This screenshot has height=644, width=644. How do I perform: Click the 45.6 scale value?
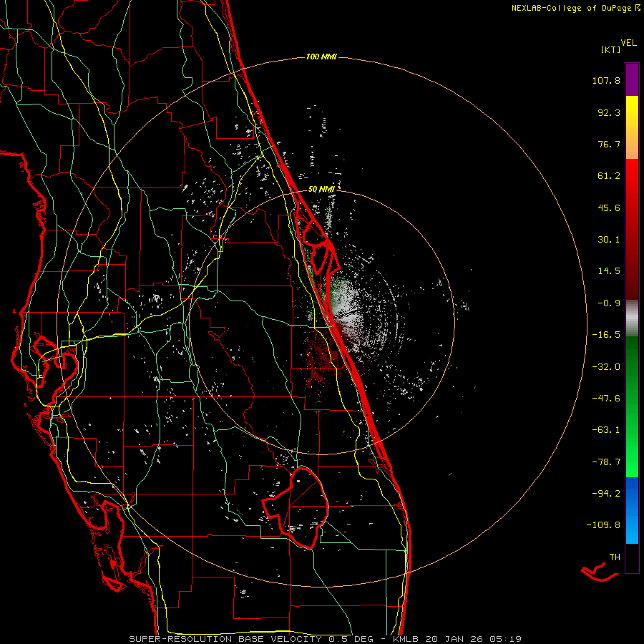609,208
